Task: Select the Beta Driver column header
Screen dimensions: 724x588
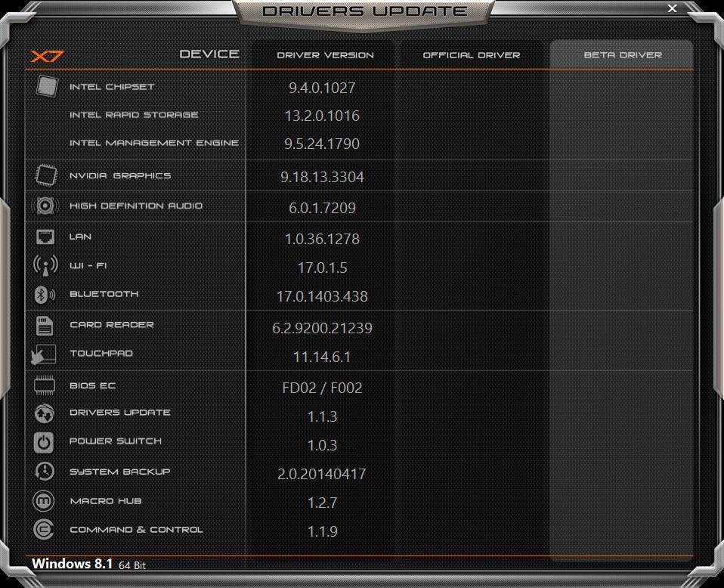Action: 623,55
